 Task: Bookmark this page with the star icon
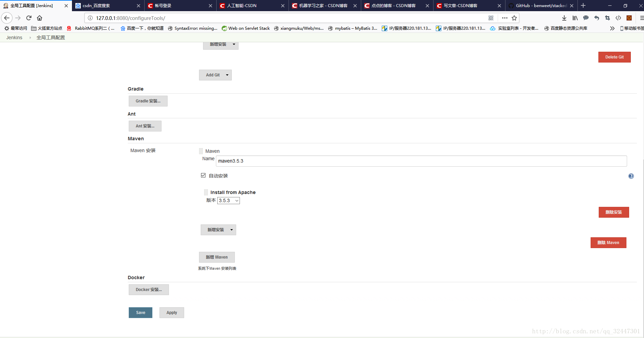[514, 18]
